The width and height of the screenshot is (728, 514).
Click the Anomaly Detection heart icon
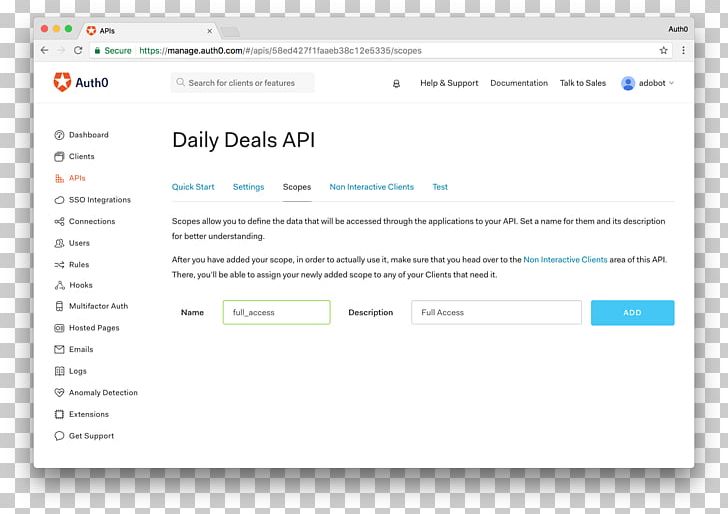59,393
